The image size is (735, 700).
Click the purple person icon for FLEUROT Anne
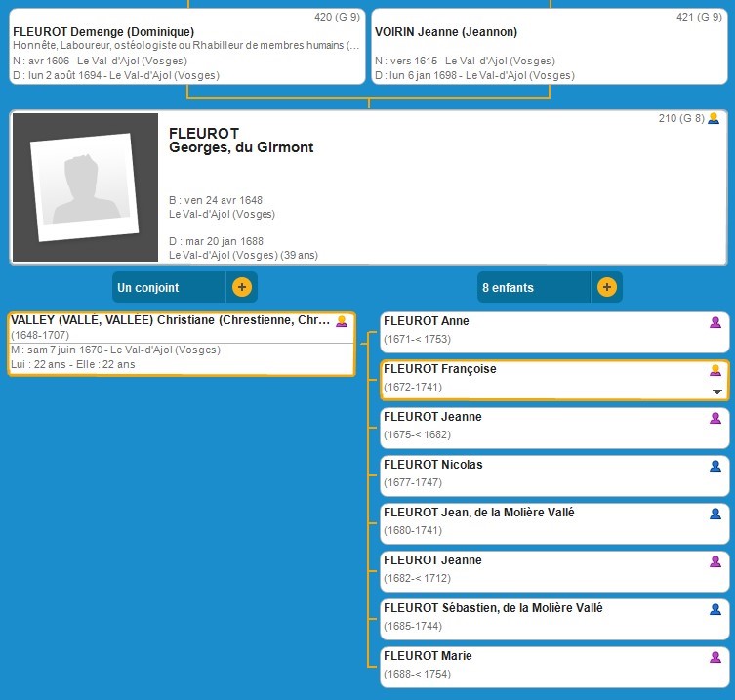[715, 322]
